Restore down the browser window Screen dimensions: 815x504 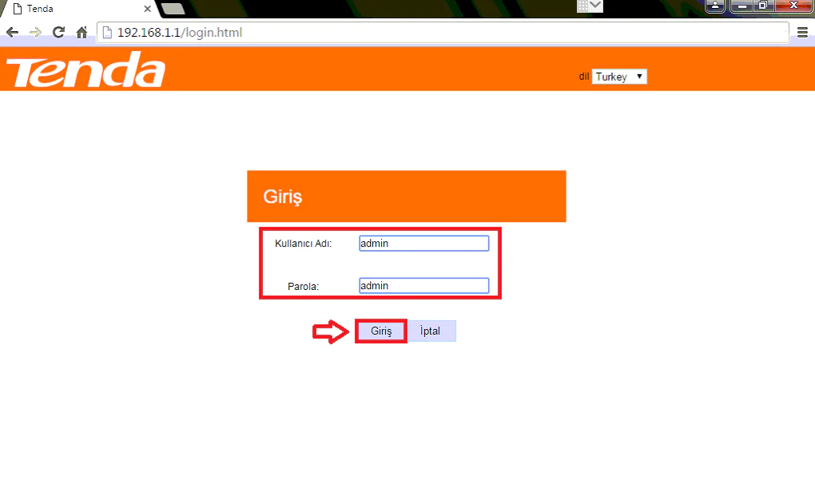coord(762,6)
